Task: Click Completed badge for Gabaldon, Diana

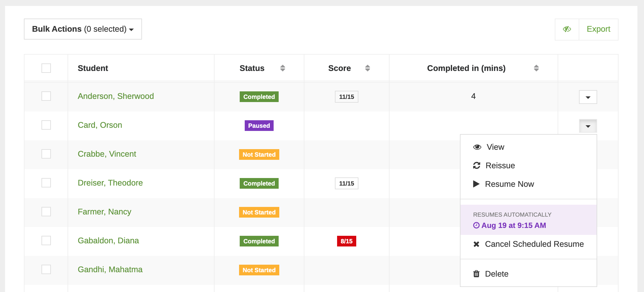Action: 259,241
